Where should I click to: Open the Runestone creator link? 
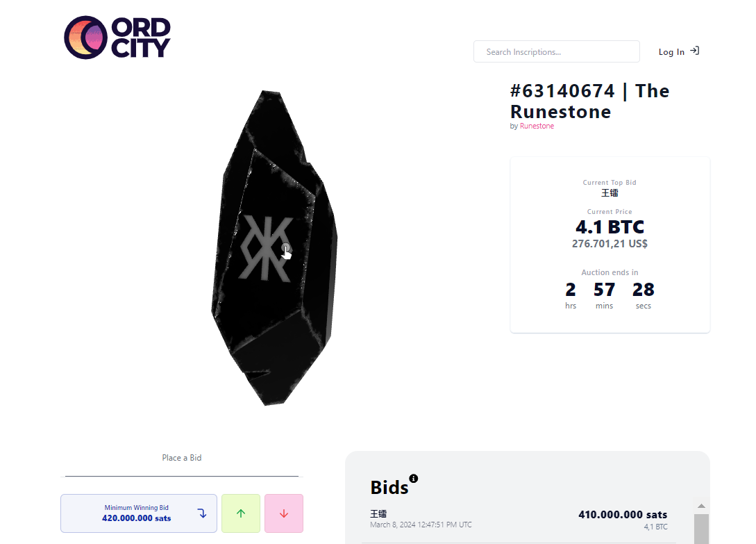coord(537,126)
